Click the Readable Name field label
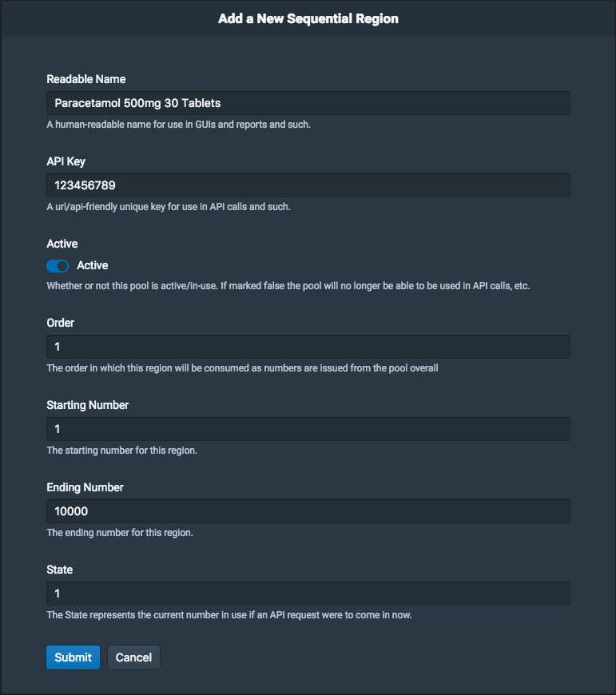This screenshot has width=616, height=695. [x=86, y=79]
